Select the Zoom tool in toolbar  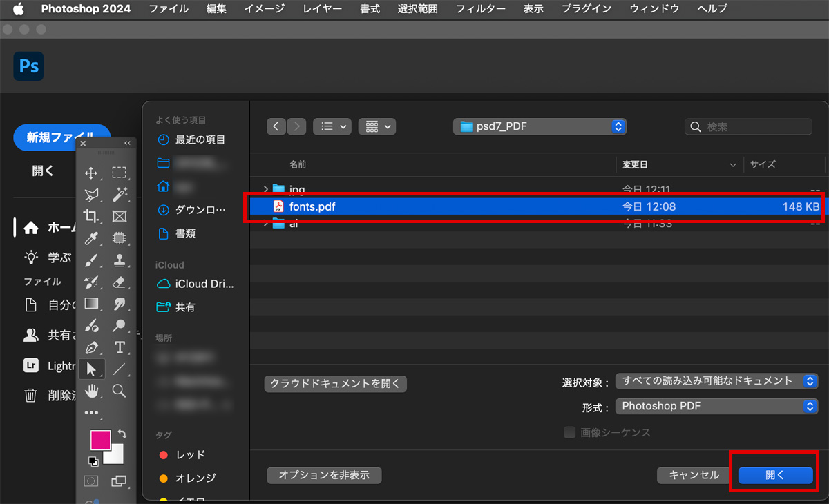tap(119, 391)
